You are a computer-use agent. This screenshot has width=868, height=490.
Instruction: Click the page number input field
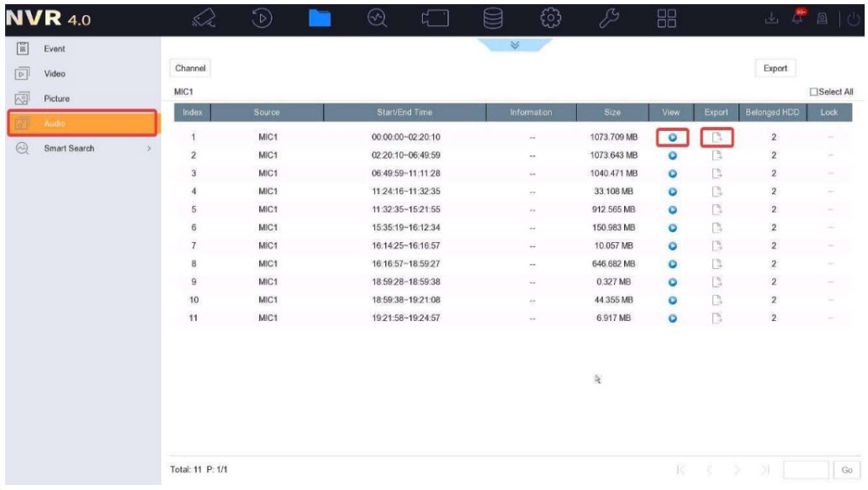point(806,472)
